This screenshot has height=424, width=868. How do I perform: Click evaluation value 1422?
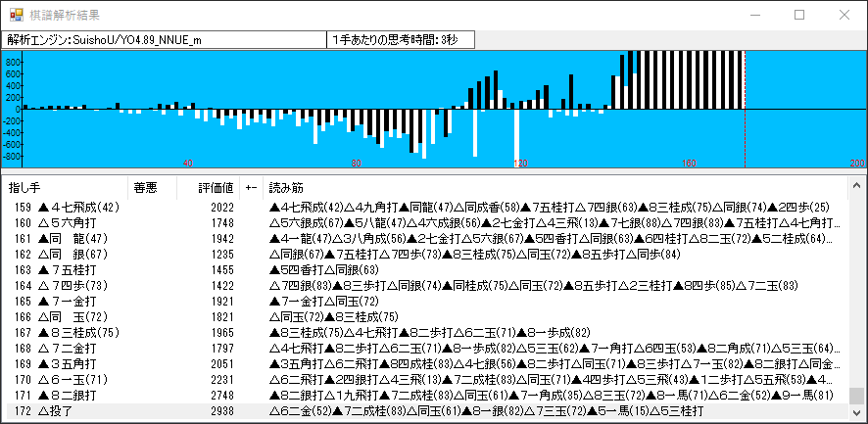tap(222, 286)
